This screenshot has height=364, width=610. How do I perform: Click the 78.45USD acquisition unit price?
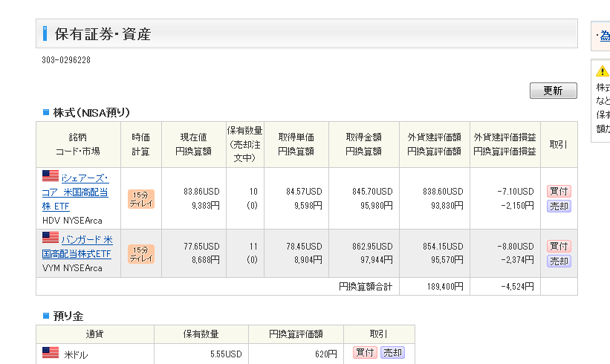click(304, 246)
